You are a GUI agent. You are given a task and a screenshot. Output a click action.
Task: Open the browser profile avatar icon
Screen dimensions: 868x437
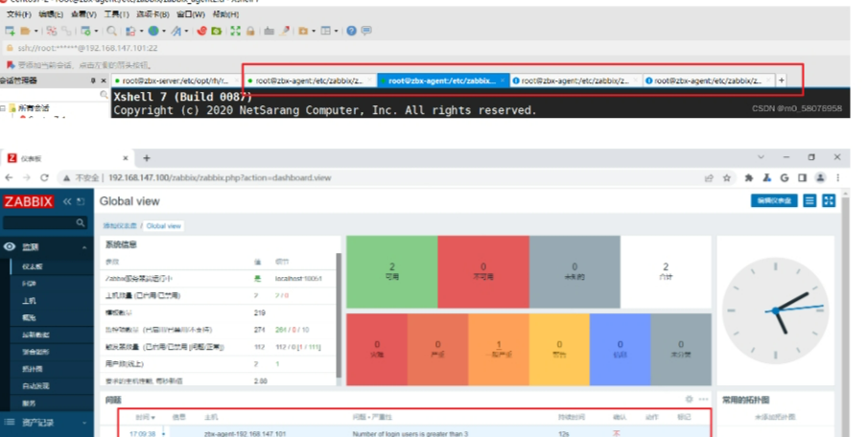820,177
